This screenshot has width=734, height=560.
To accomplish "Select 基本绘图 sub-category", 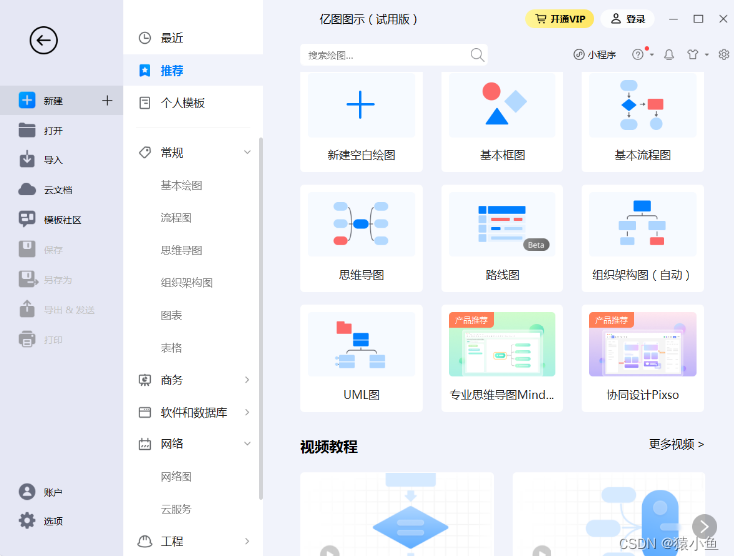I will click(x=182, y=185).
